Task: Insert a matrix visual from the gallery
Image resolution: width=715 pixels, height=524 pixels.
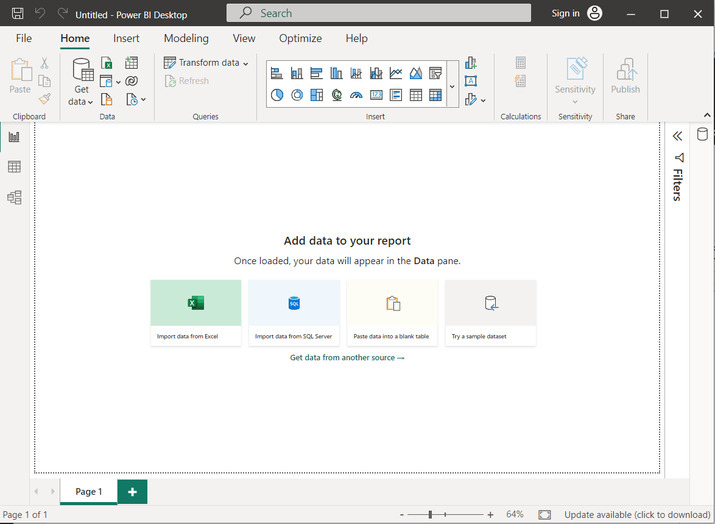Action: pyautogui.click(x=435, y=95)
